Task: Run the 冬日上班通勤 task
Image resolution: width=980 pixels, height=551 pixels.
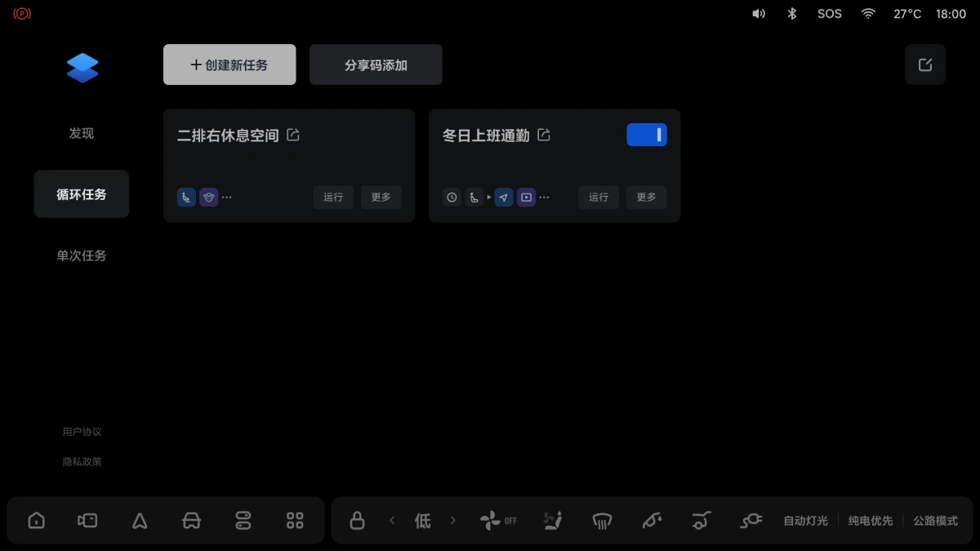Action: point(599,197)
